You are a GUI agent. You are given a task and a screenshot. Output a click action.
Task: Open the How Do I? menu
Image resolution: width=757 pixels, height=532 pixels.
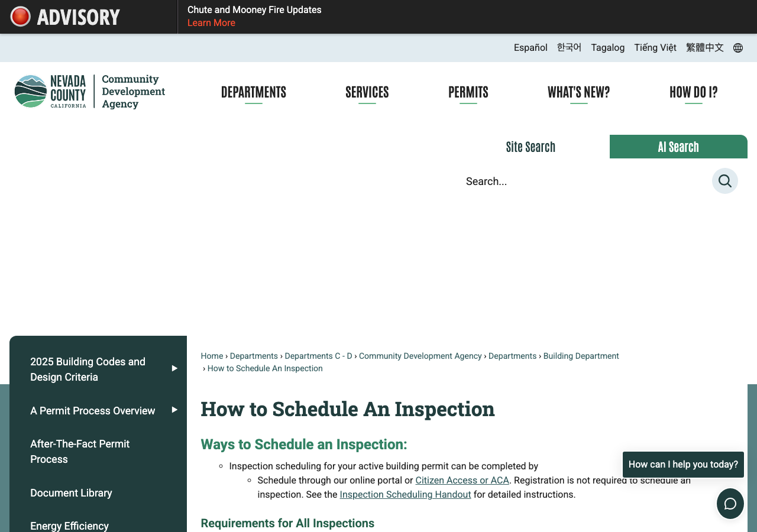coord(694,92)
